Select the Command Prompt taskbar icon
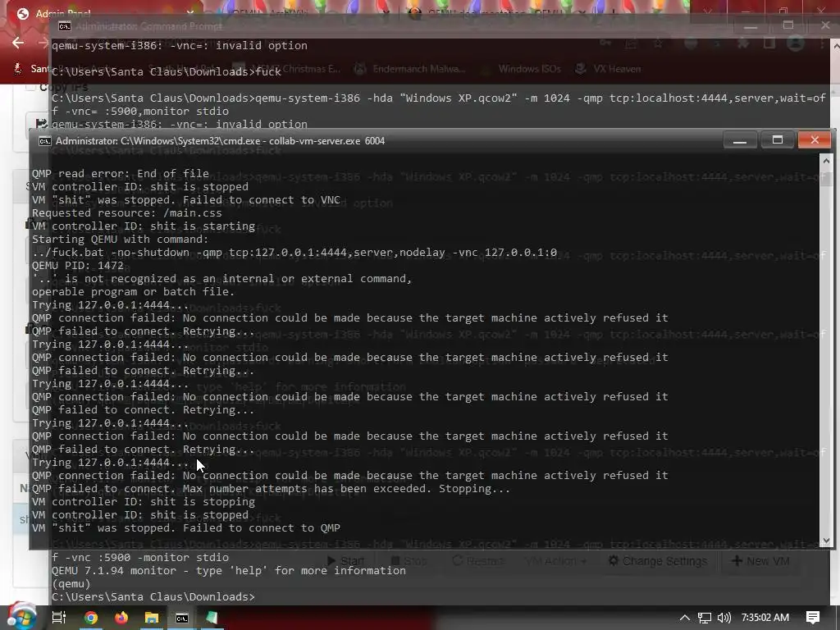The height and width of the screenshot is (630, 840). point(181,618)
